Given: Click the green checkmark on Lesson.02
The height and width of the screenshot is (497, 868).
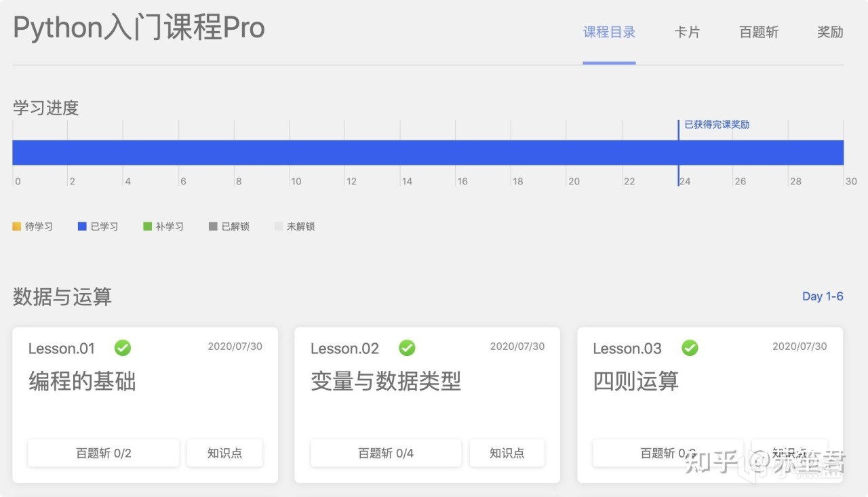Looking at the screenshot, I should point(407,348).
